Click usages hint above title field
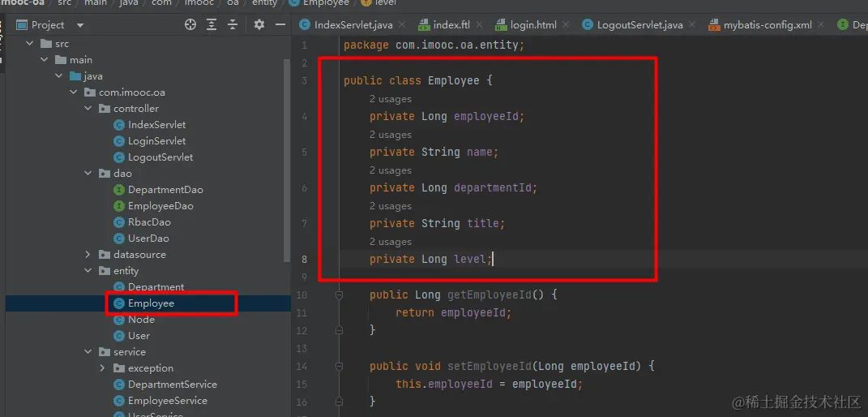Screen dimensions: 868x417 391,206
